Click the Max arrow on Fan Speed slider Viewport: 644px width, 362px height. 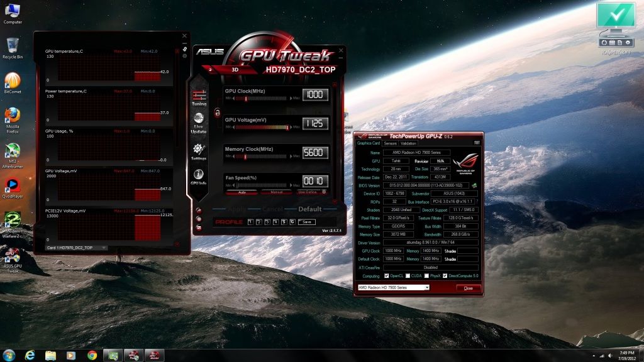[x=291, y=185]
